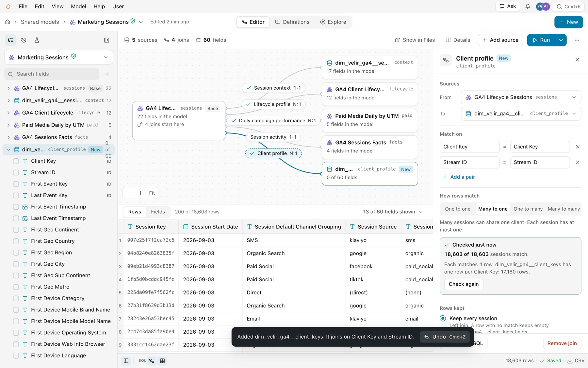Switch to SQL view in footer
Viewport: 588px width, 368px height.
pyautogui.click(x=142, y=361)
